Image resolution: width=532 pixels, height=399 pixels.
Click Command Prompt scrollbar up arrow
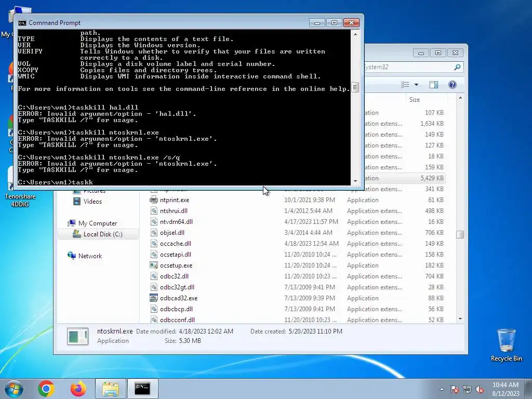[x=355, y=34]
